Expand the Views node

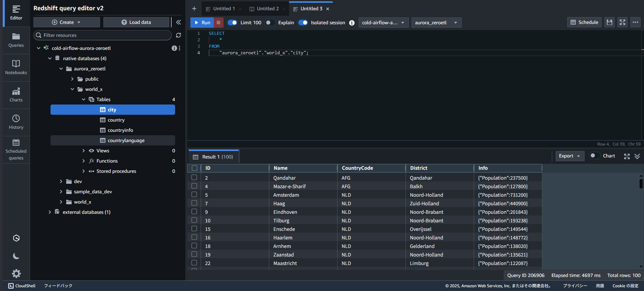pyautogui.click(x=84, y=151)
